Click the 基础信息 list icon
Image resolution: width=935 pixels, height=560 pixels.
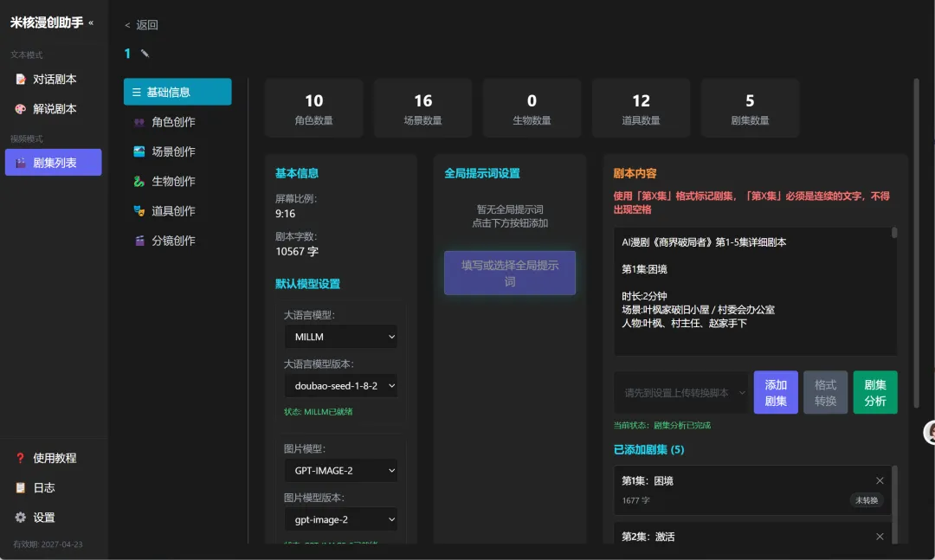pos(137,93)
